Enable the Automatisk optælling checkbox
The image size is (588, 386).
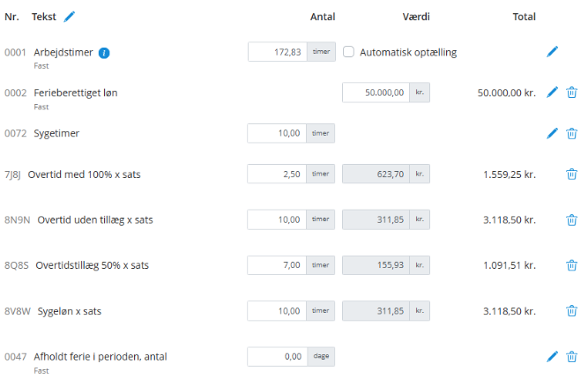349,52
